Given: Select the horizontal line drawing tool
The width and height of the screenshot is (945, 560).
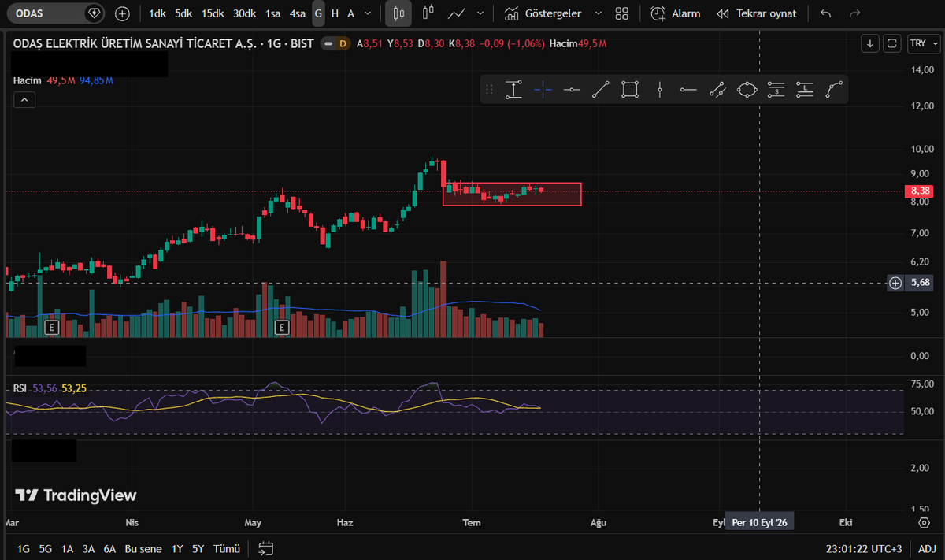Looking at the screenshot, I should click(x=572, y=90).
